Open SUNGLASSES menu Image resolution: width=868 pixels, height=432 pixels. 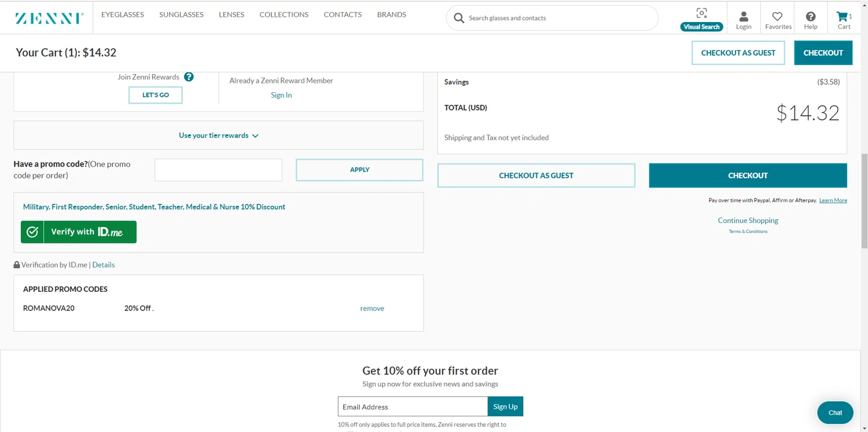tap(181, 14)
